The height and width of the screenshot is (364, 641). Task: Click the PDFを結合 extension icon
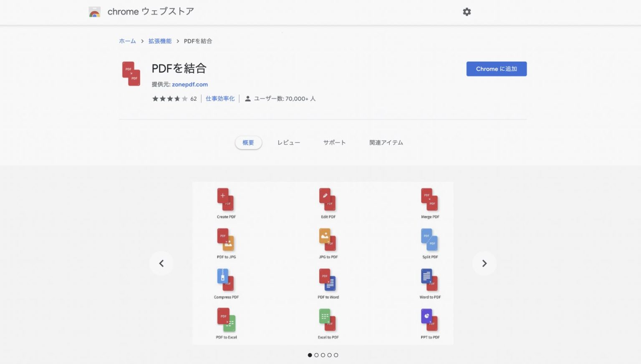pos(131,74)
